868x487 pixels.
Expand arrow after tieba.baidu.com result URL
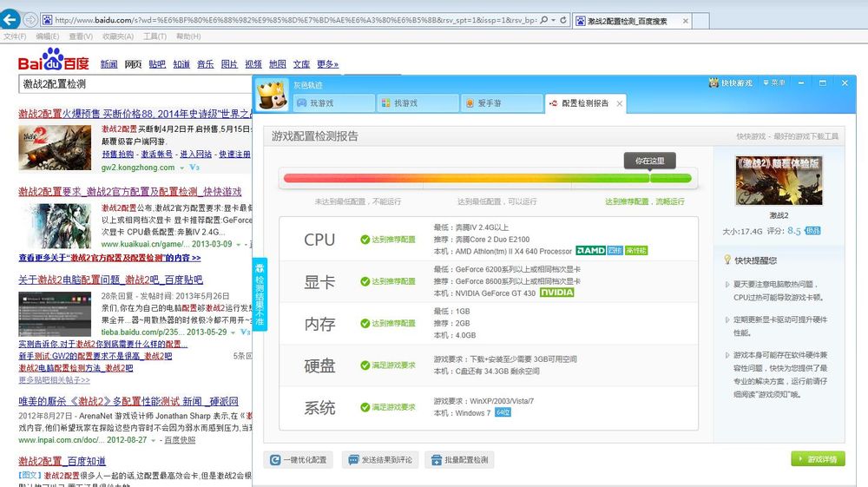point(233,332)
